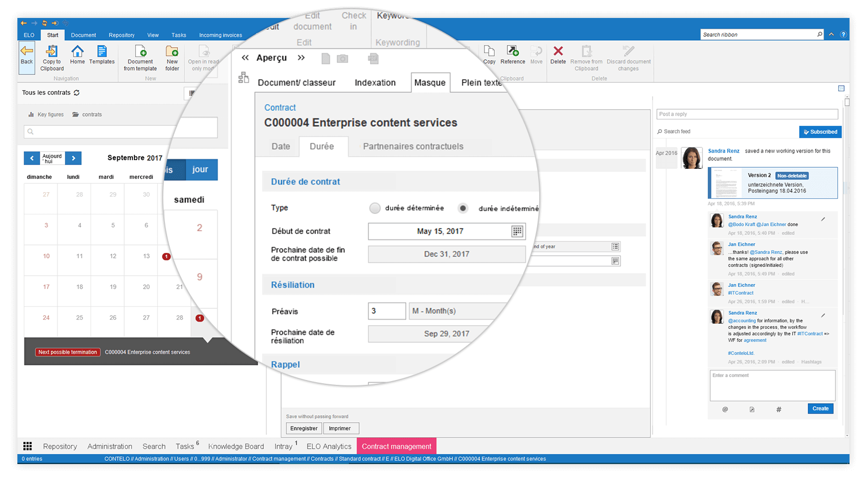The width and height of the screenshot is (868, 482).
Task: Go to Home via house icon
Action: coord(78,51)
